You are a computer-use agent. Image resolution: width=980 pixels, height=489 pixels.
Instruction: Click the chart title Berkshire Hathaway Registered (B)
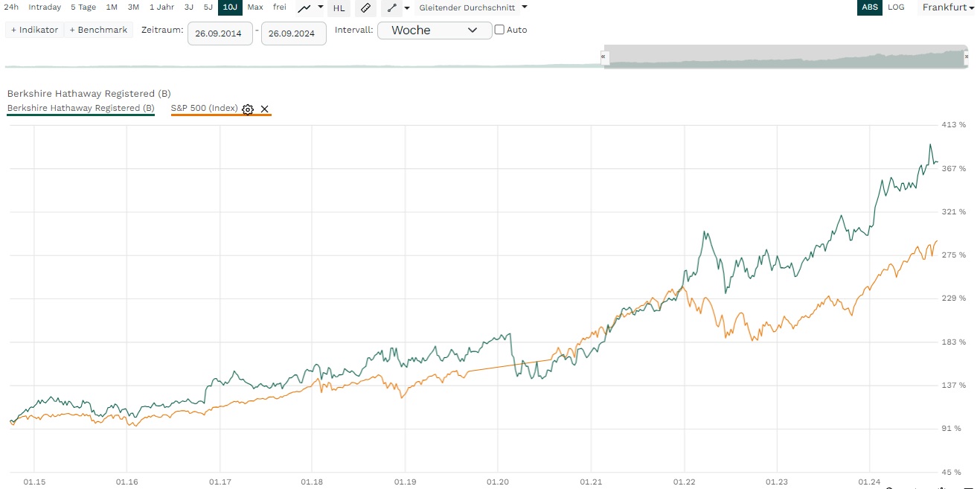(89, 94)
